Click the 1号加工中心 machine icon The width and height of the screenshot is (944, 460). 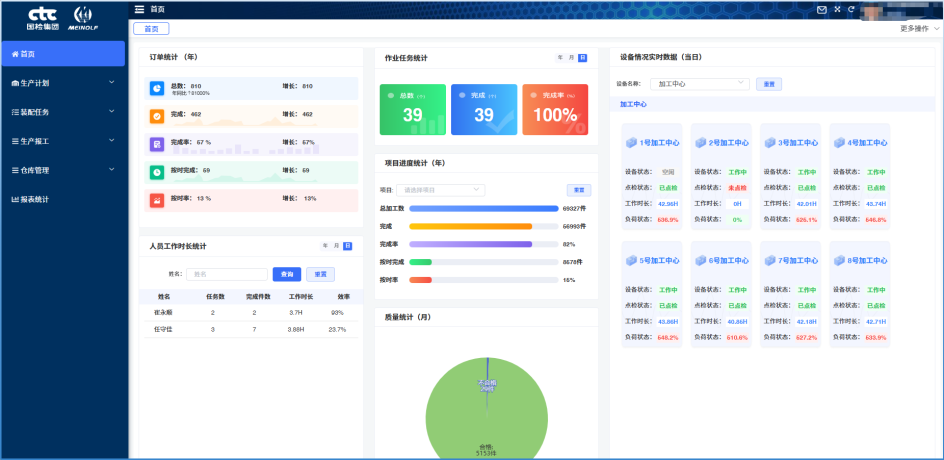point(632,143)
